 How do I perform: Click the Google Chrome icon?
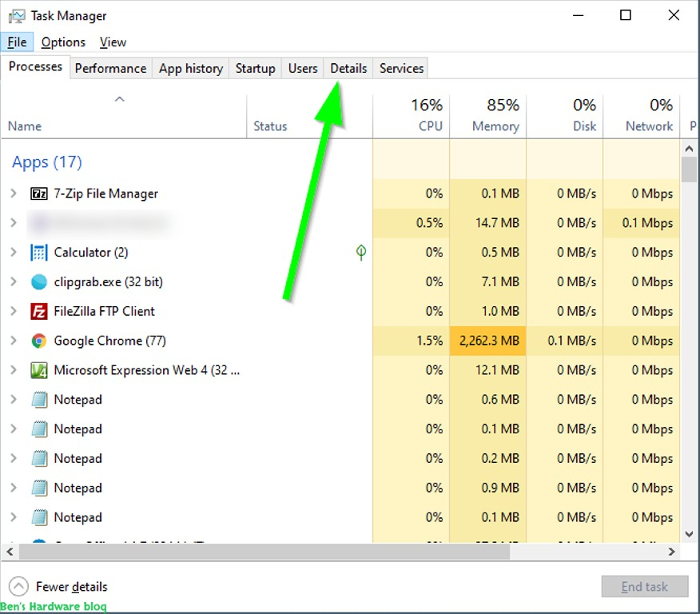pos(39,341)
